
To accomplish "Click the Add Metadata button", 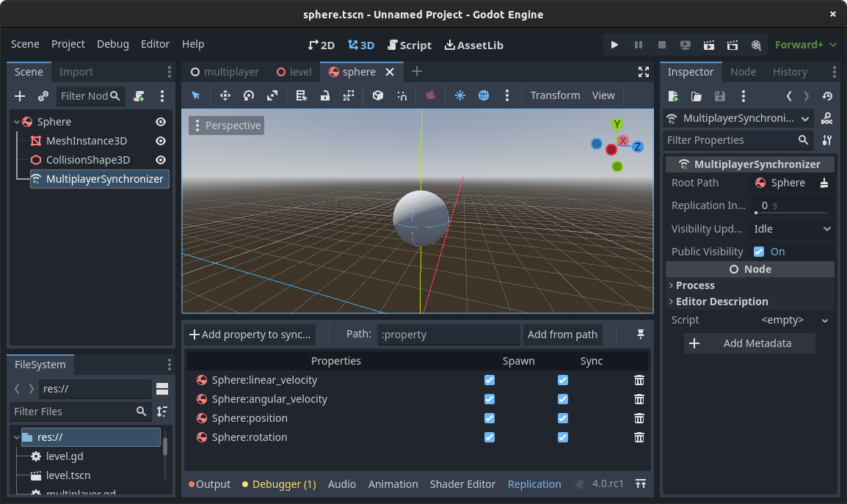I will [750, 343].
